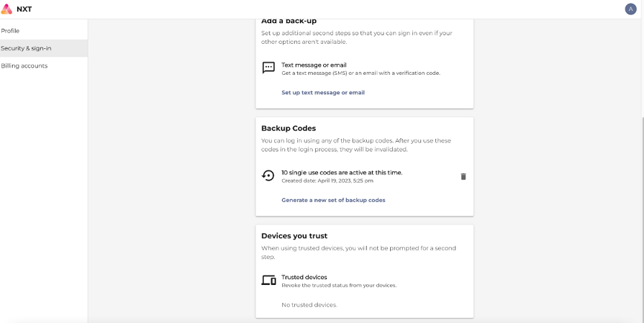Click the NXT title text
Viewport: 644px width, 323px height.
24,9
